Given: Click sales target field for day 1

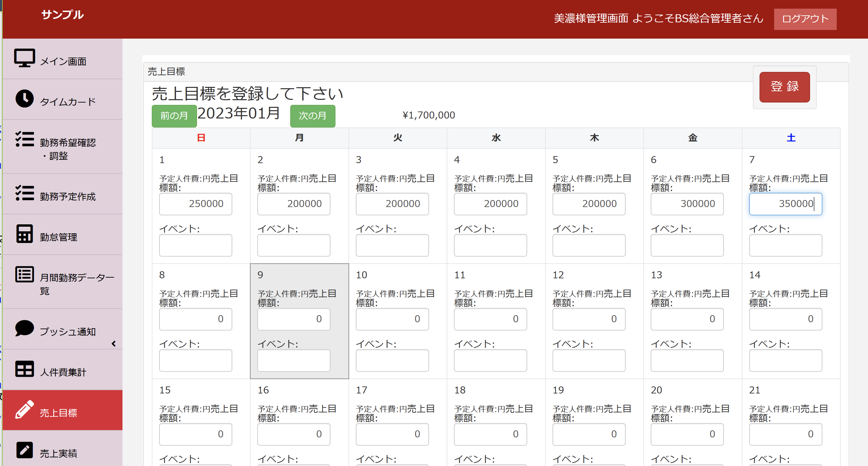Looking at the screenshot, I should (195, 204).
